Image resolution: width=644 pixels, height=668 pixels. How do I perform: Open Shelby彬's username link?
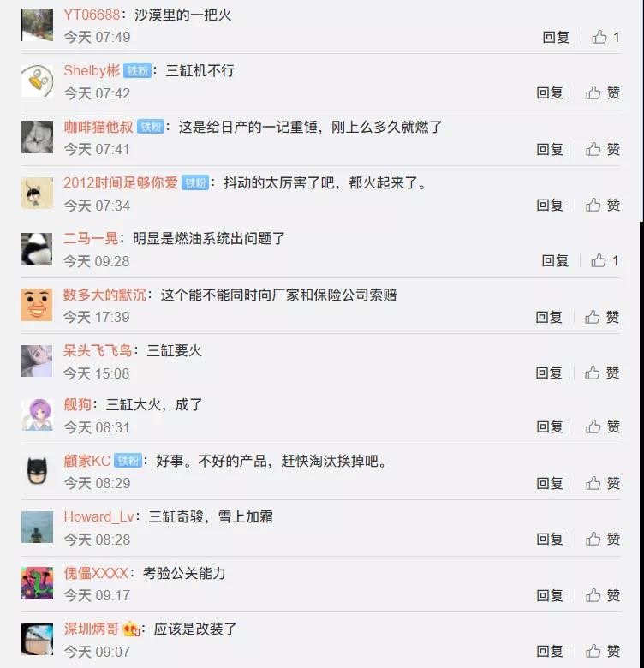92,70
